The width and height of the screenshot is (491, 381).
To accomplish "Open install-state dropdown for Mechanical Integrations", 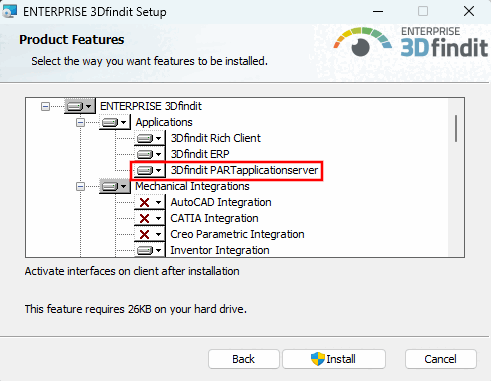I will [x=115, y=186].
